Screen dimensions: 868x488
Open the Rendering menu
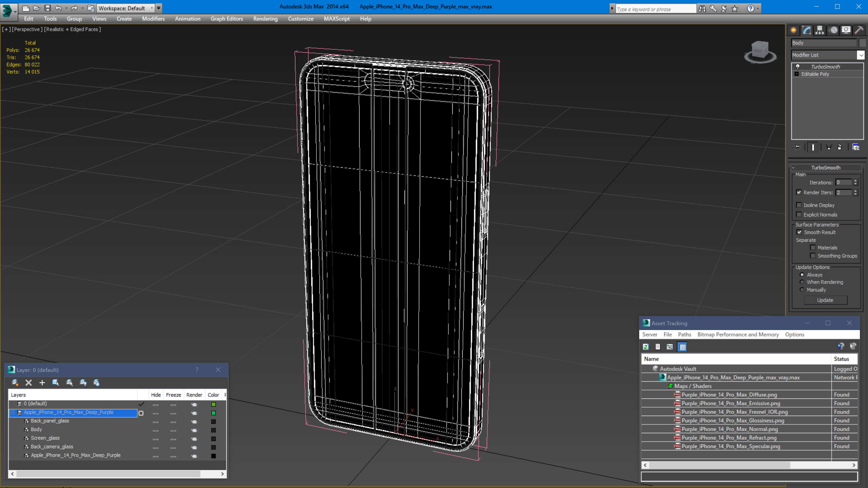click(x=265, y=19)
